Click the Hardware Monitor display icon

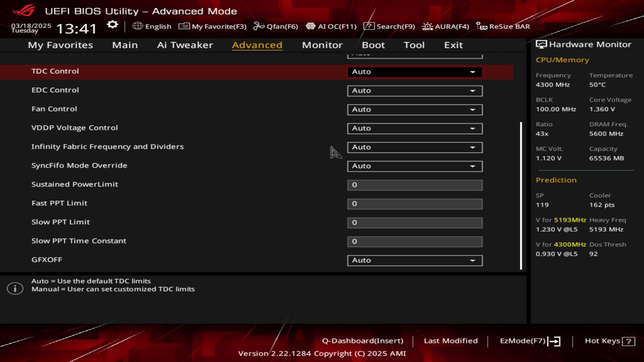pyautogui.click(x=541, y=44)
